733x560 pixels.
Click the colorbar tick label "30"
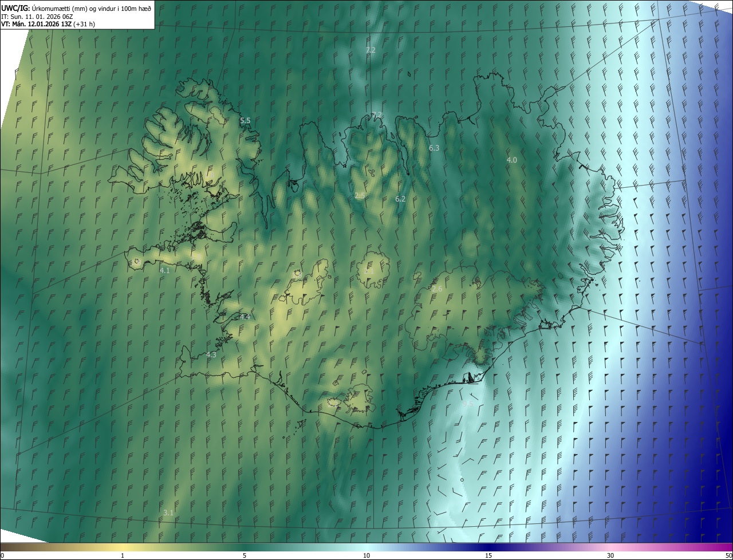click(x=610, y=555)
